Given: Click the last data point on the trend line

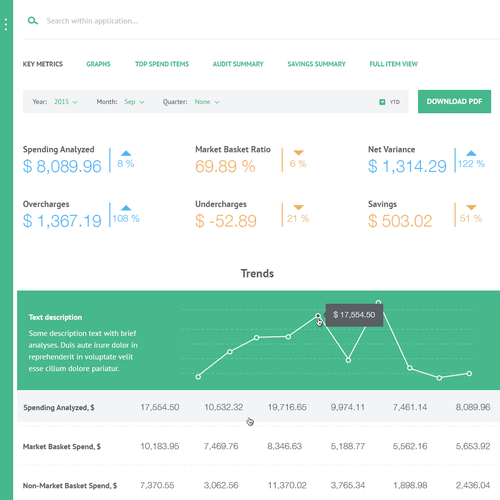Looking at the screenshot, I should pyautogui.click(x=469, y=373).
